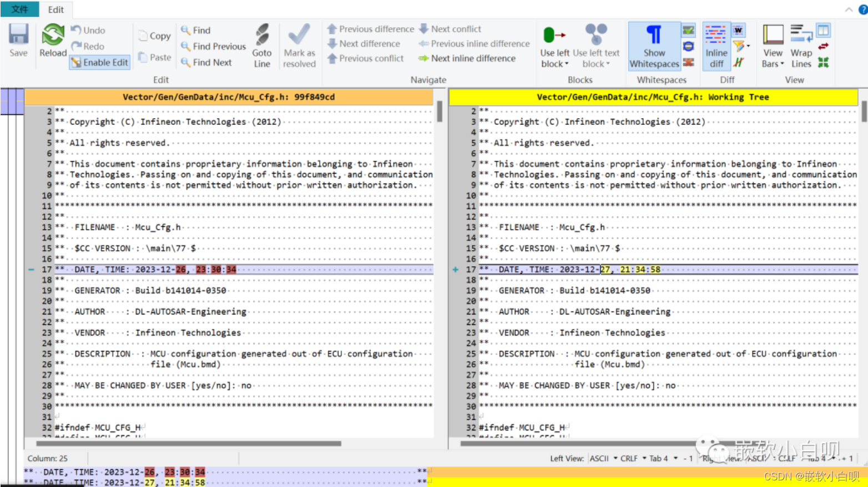Jump to Previous difference
The image size is (868, 487).
click(x=370, y=29)
